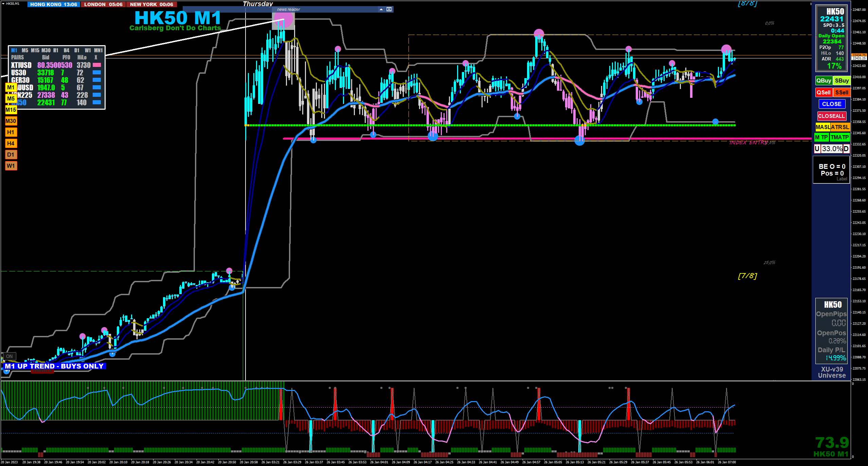Select H1 tab in pairs dashboard

pos(56,50)
